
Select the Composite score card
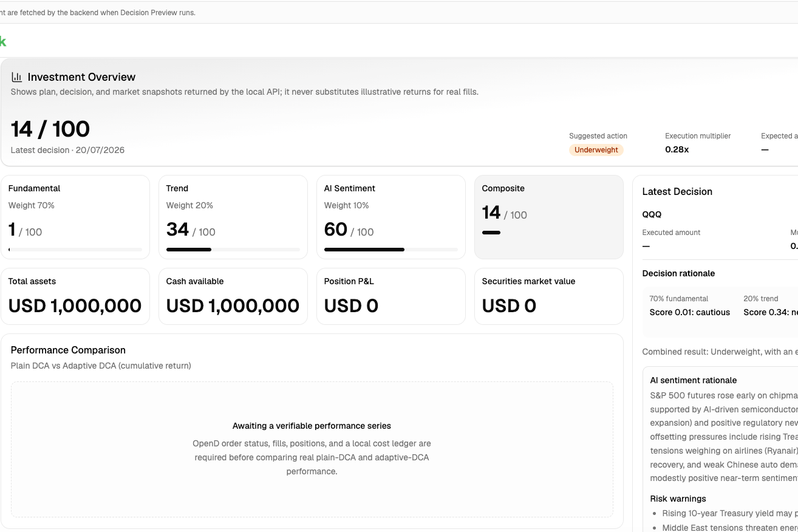tap(549, 217)
